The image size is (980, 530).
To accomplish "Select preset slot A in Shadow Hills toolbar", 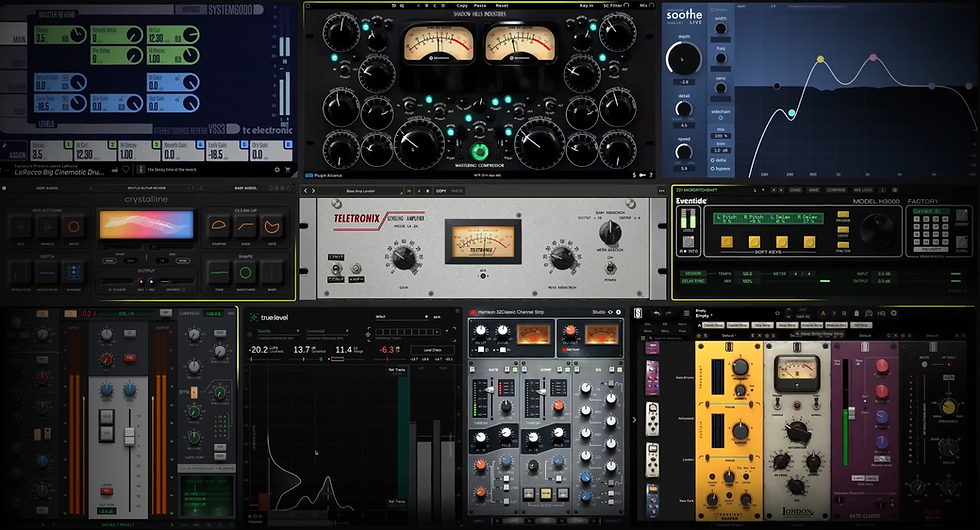I will 418,6.
